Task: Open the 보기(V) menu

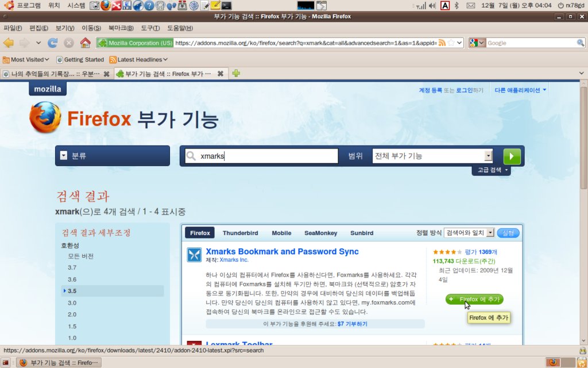Action: pyautogui.click(x=65, y=28)
